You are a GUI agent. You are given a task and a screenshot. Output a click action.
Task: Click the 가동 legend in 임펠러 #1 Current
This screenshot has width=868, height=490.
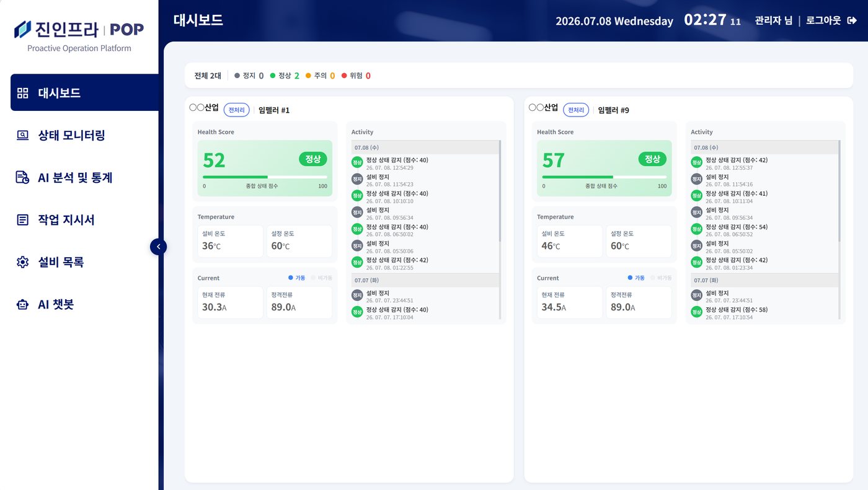tap(296, 278)
